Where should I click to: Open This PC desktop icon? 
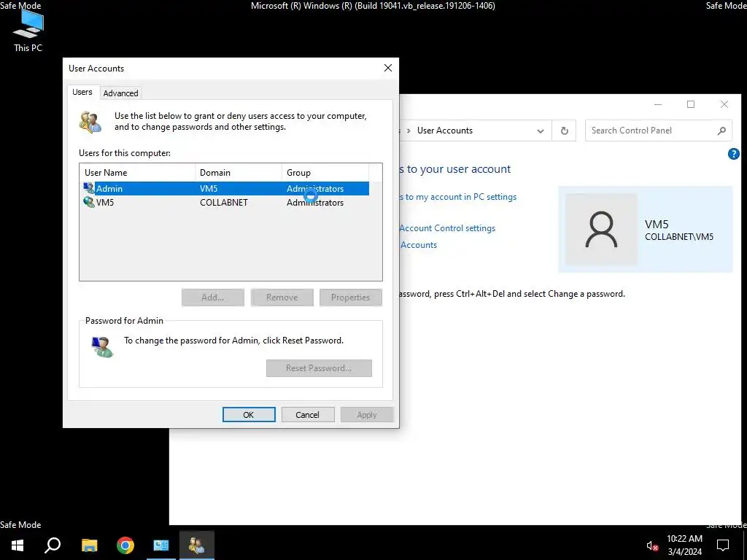click(x=28, y=31)
